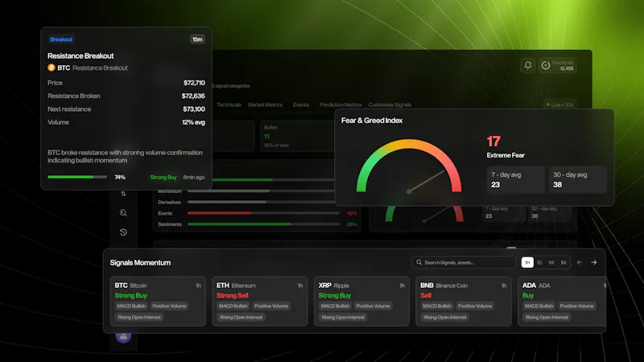Click Strong Sell on the ETH card
Screen dimensions: 644x362
pos(233,295)
